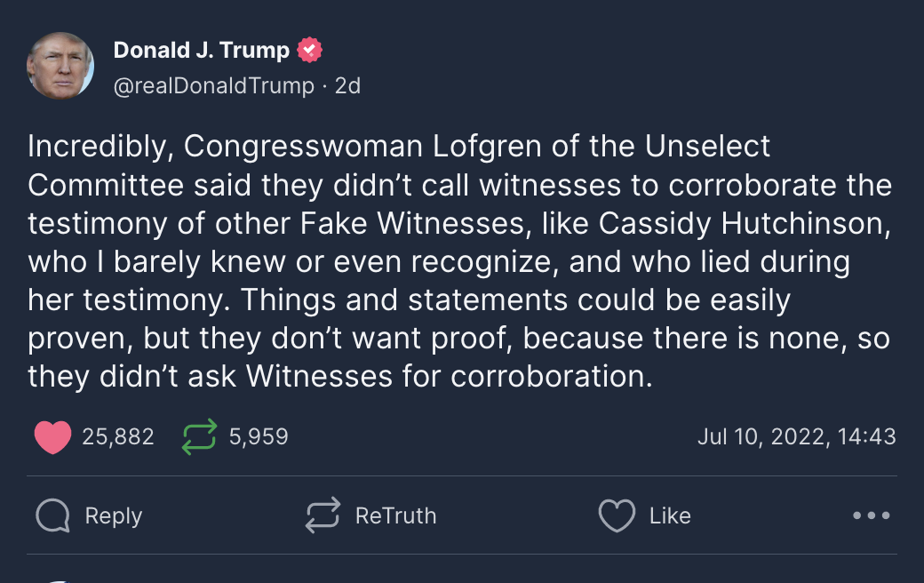Select the ReTruth text label
Viewport: 924px width, 583px height.
(395, 515)
